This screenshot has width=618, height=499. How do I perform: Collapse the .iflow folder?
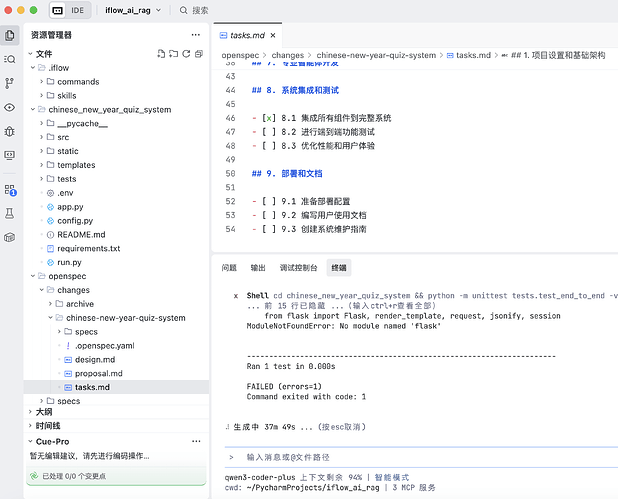coord(33,68)
